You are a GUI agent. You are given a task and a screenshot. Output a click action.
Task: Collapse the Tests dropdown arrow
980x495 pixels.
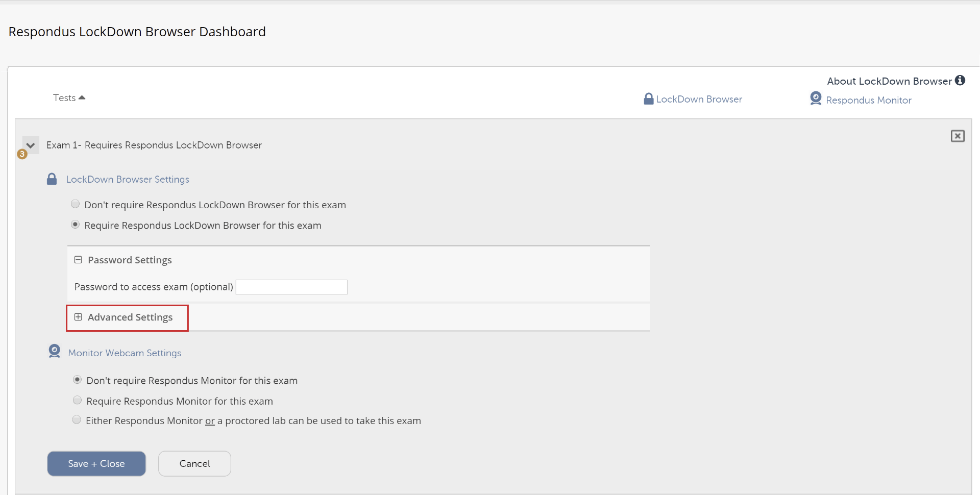83,97
